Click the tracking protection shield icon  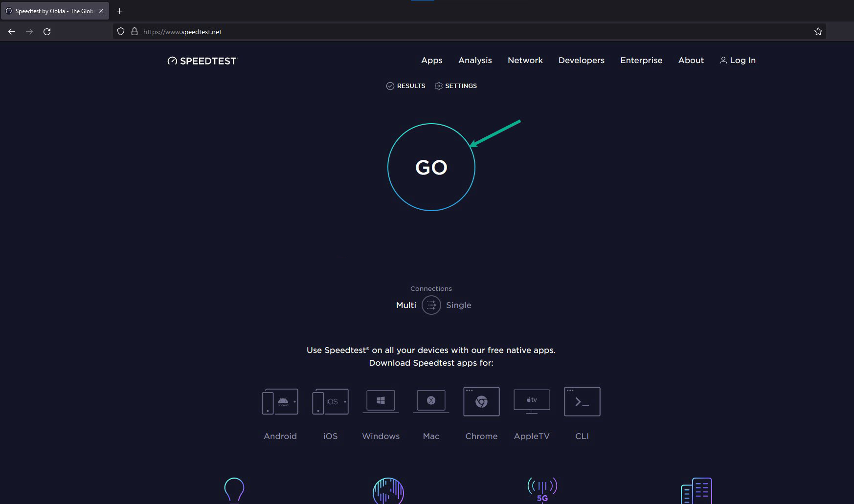coord(121,31)
